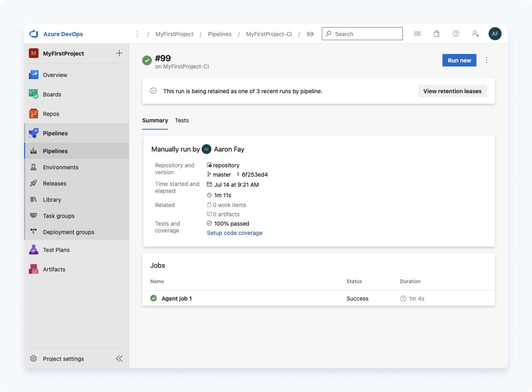This screenshot has width=532, height=392.
Task: Follow the Setup code coverage link
Action: pos(234,233)
